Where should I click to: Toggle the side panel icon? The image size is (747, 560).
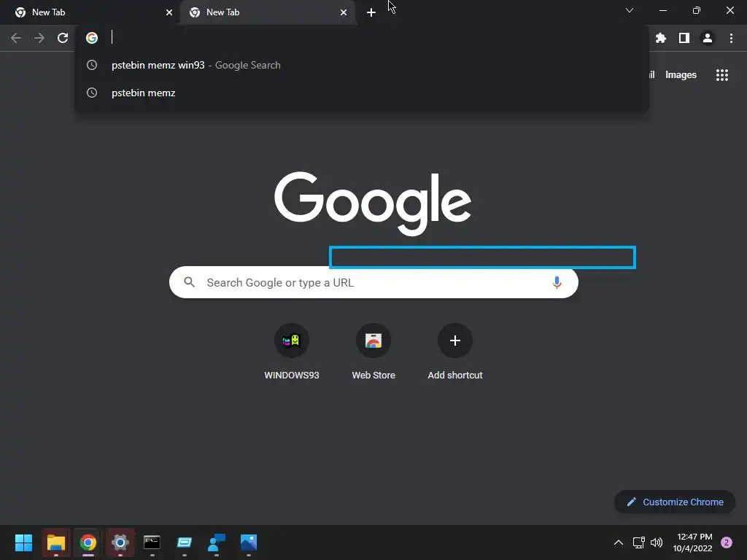(684, 38)
